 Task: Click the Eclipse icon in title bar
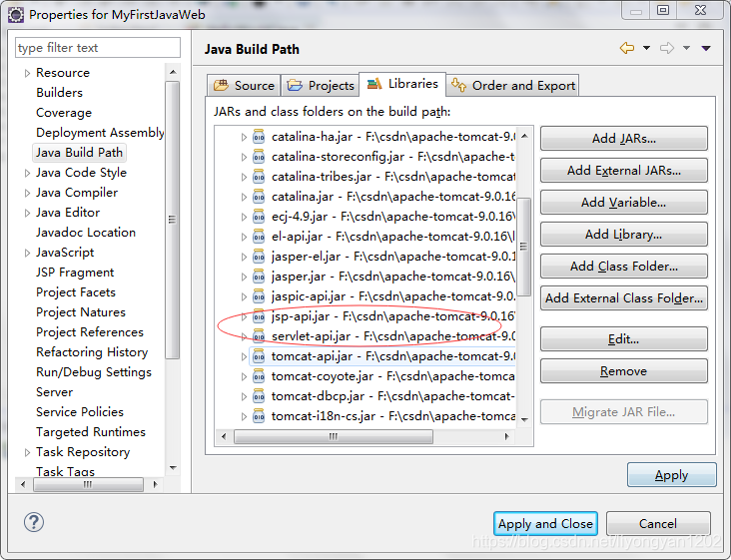(x=16, y=15)
